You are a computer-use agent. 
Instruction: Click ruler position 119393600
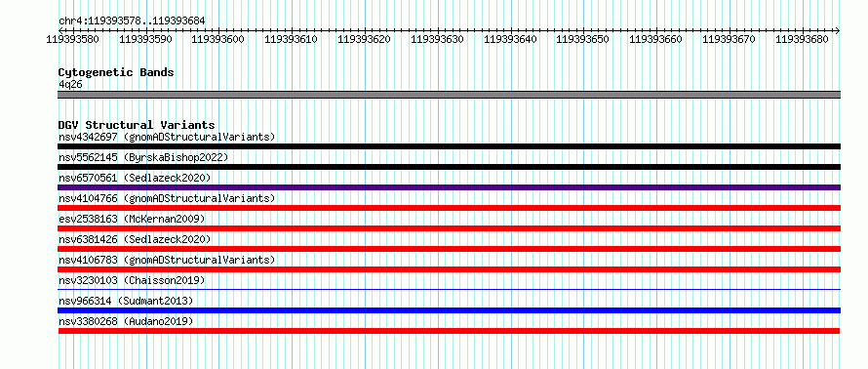[218, 39]
